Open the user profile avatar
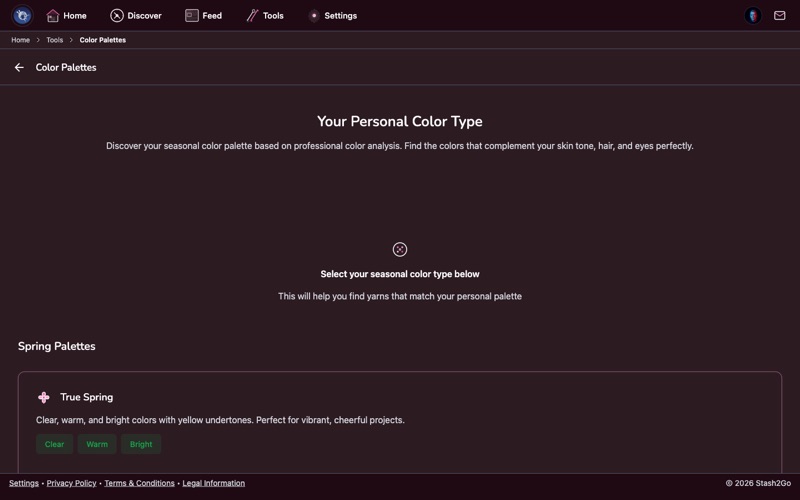This screenshot has height=500, width=800. (x=753, y=15)
